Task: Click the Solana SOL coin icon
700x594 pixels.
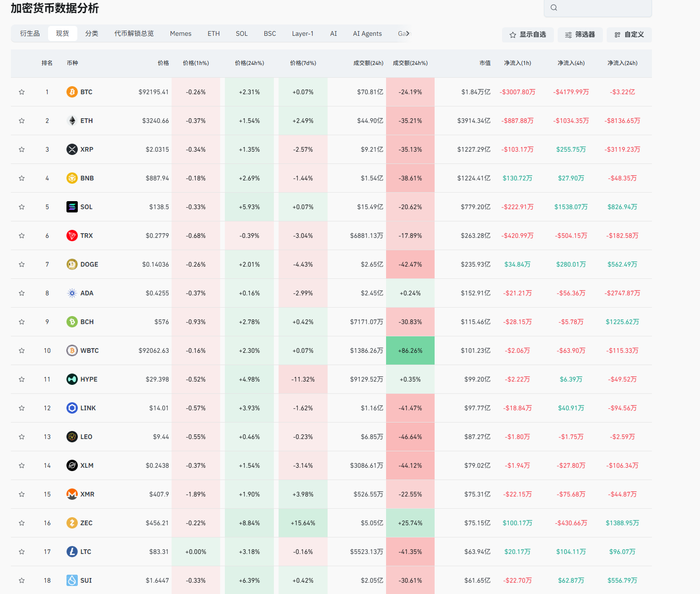Action: [x=72, y=207]
